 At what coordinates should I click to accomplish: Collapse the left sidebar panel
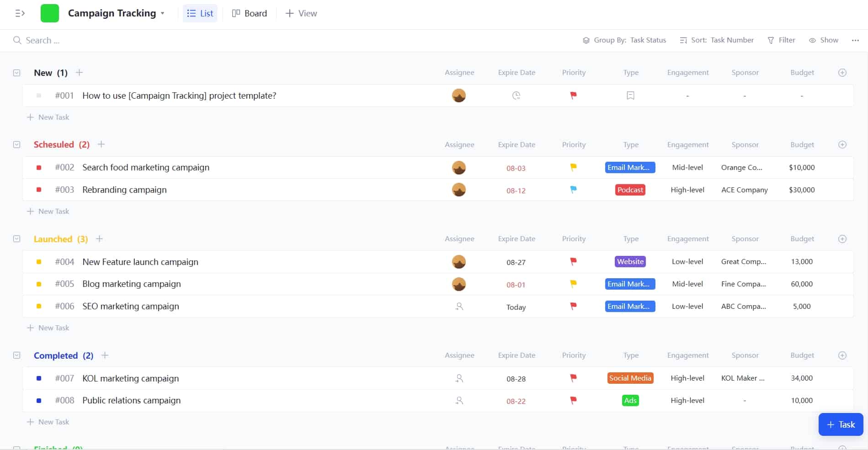tap(20, 13)
